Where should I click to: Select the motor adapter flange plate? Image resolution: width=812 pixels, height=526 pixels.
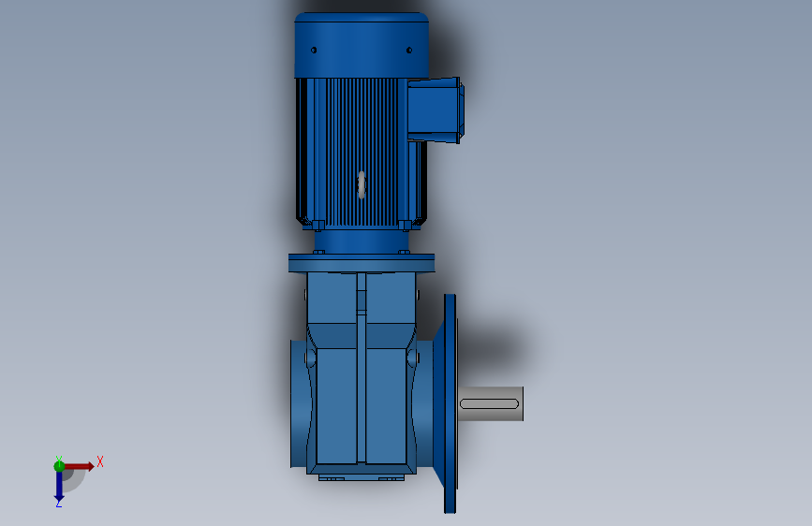point(362,263)
